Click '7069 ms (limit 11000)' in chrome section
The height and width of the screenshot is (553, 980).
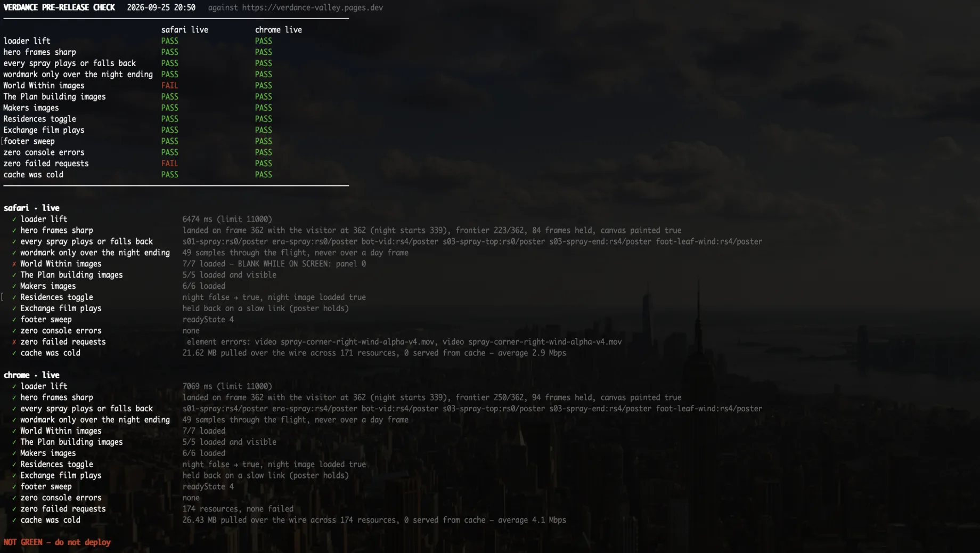click(227, 386)
